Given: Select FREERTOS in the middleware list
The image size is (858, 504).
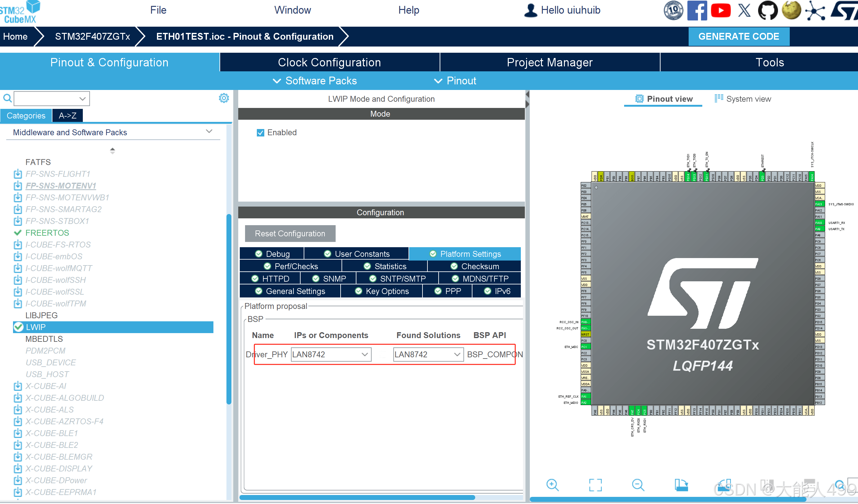Looking at the screenshot, I should click(x=47, y=233).
